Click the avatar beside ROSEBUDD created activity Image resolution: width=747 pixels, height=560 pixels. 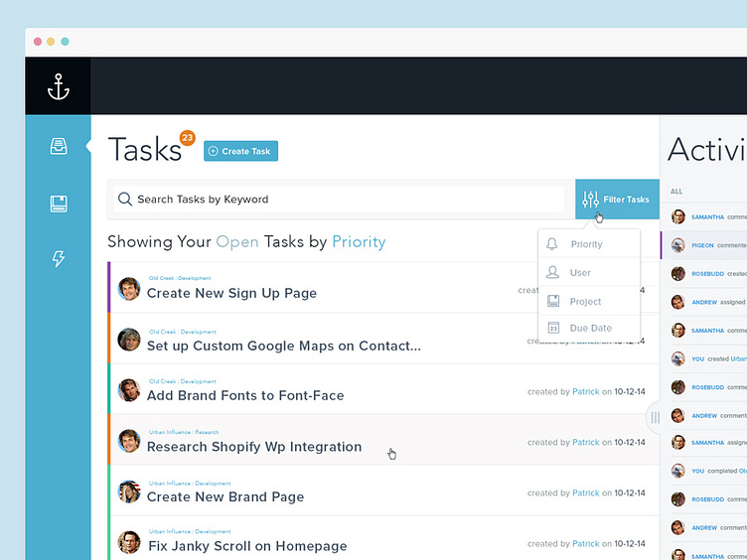click(x=677, y=274)
